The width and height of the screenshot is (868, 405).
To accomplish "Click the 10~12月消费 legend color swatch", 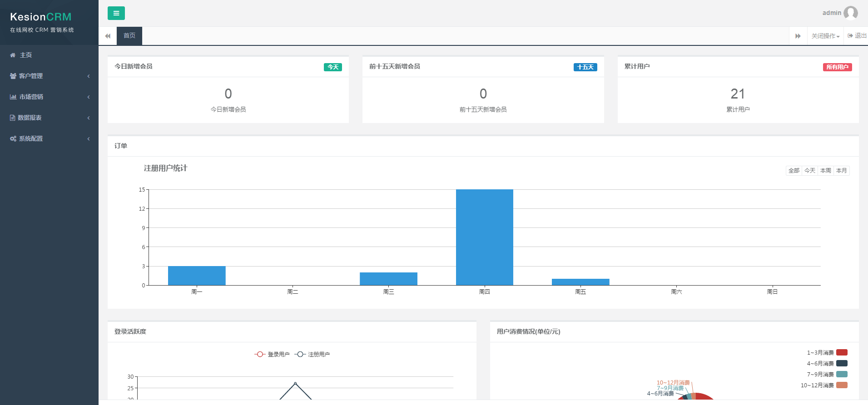I will tap(842, 385).
